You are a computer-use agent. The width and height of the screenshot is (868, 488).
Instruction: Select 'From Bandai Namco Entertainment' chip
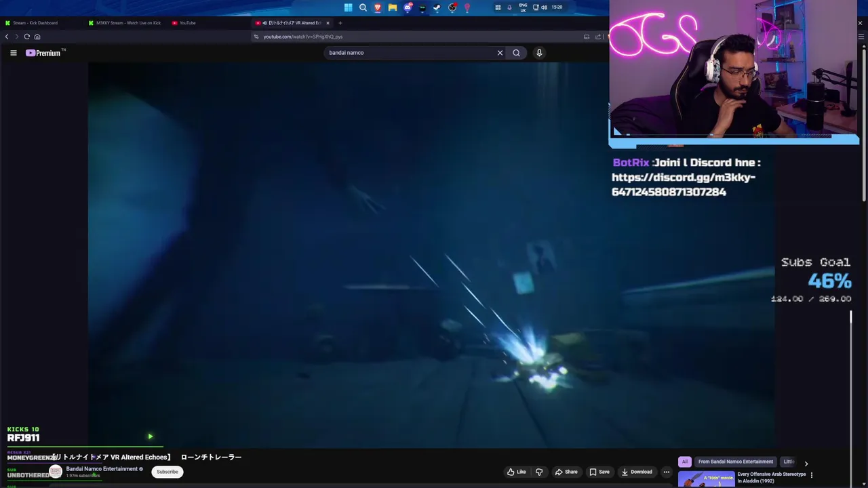736,462
